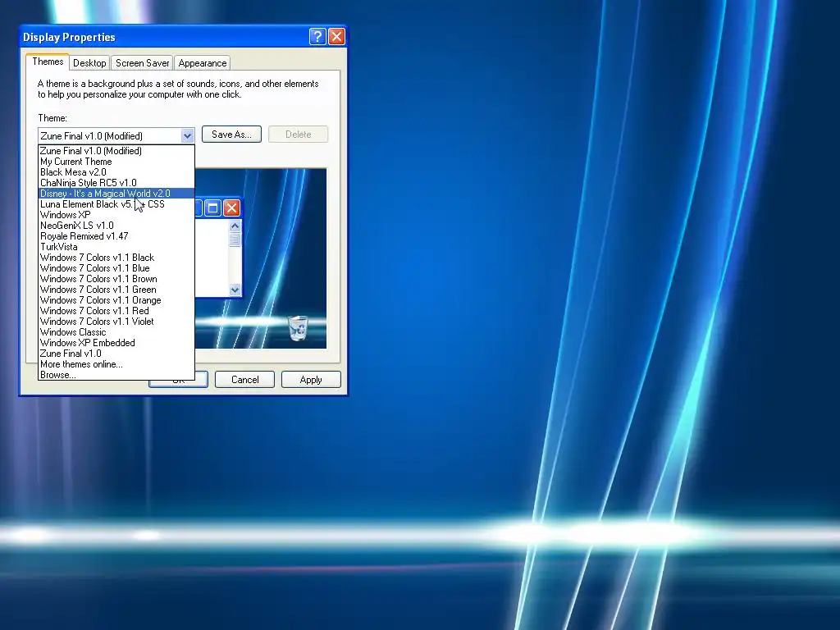
Task: Select Windows 7 Colors v1.1 Brown
Action: [x=116, y=279]
